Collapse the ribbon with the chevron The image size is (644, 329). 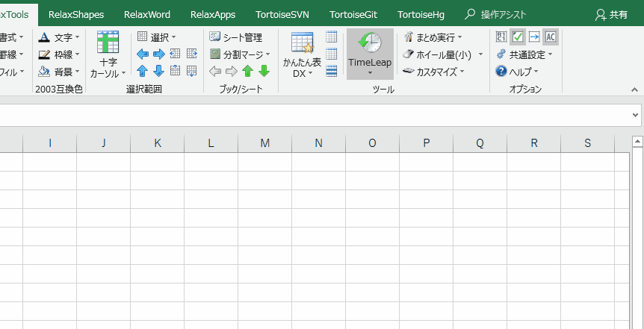(x=634, y=90)
